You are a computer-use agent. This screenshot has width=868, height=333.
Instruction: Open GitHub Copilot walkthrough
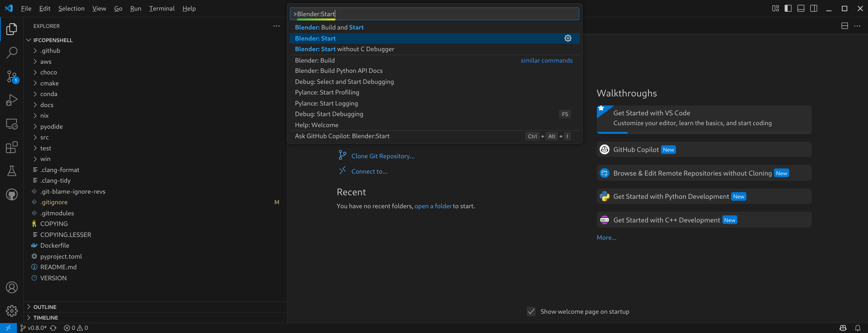click(x=704, y=150)
